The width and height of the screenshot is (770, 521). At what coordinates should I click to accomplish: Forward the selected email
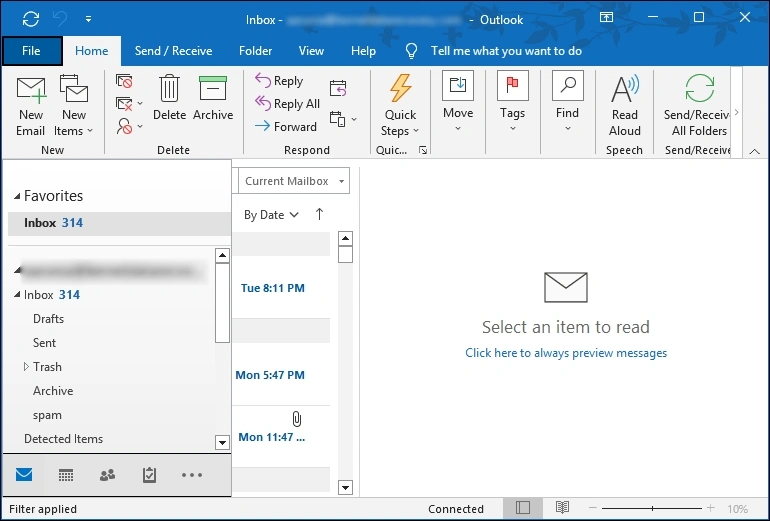click(x=286, y=127)
